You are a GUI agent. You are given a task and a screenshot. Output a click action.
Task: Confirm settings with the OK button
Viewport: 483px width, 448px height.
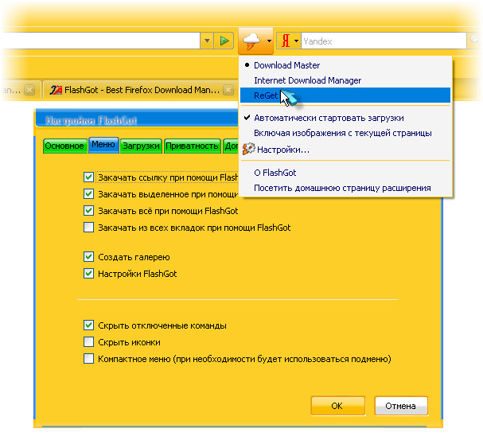pos(338,406)
